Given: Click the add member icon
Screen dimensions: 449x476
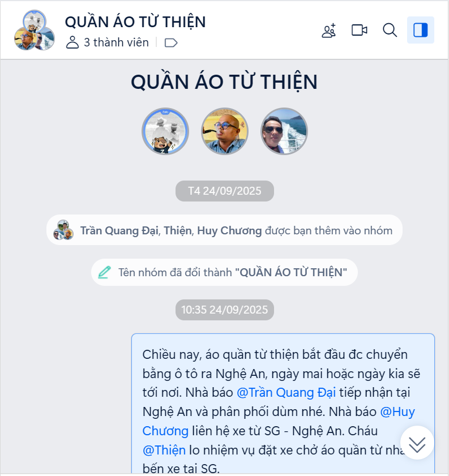Looking at the screenshot, I should click(329, 31).
